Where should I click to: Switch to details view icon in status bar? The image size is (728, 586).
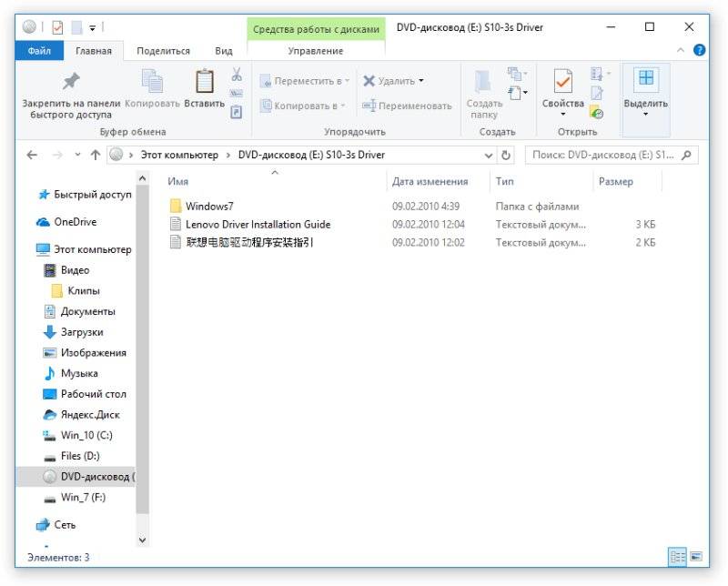pyautogui.click(x=677, y=556)
